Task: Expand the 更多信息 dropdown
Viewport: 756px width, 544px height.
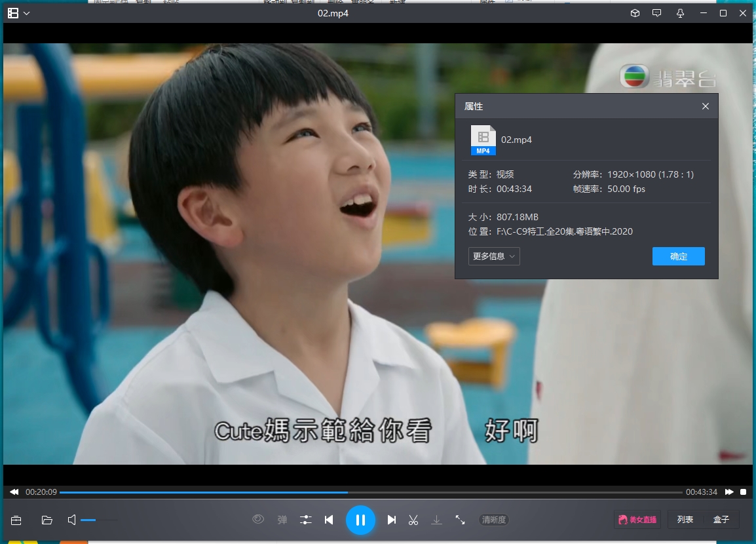Action: click(x=494, y=256)
